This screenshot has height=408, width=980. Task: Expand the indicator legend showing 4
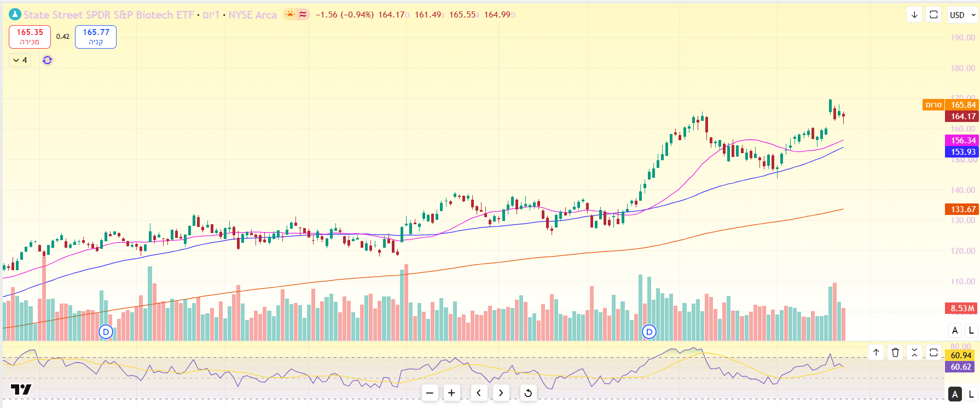point(20,60)
